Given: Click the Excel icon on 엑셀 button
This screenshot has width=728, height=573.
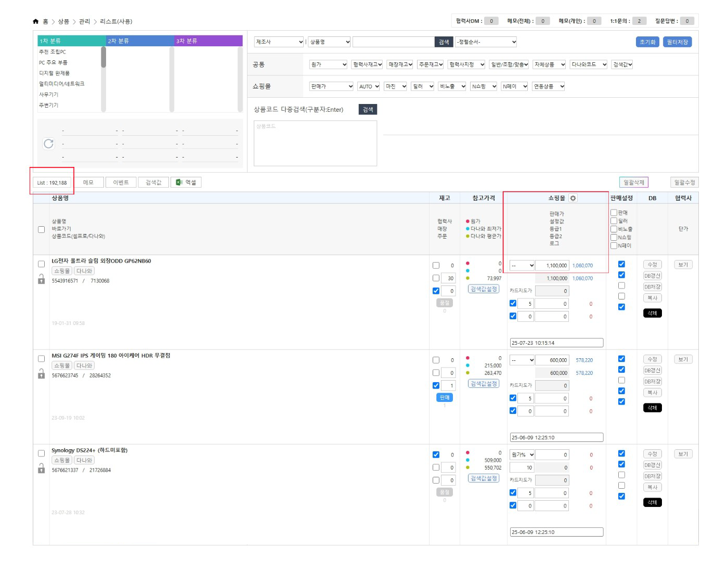Looking at the screenshot, I should tap(179, 183).
